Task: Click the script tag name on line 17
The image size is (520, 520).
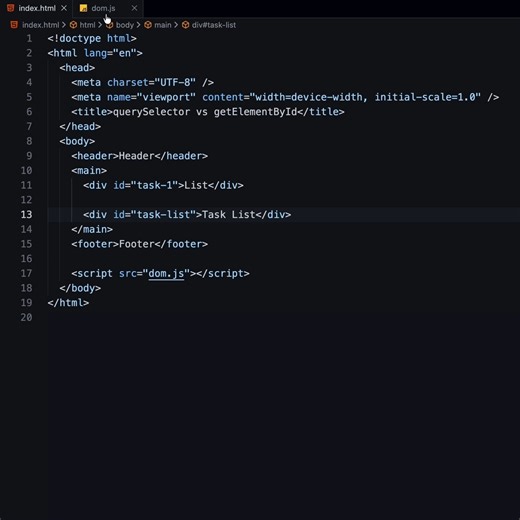Action: pos(95,273)
